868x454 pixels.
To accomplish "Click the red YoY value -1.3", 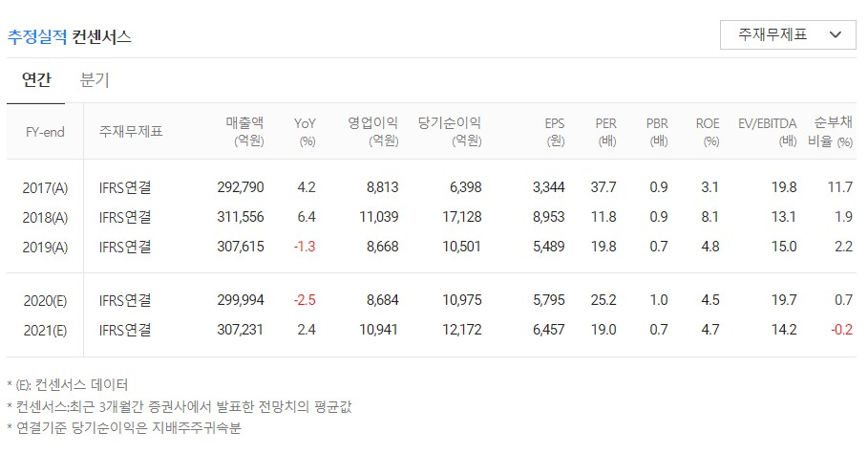I will pos(305,247).
